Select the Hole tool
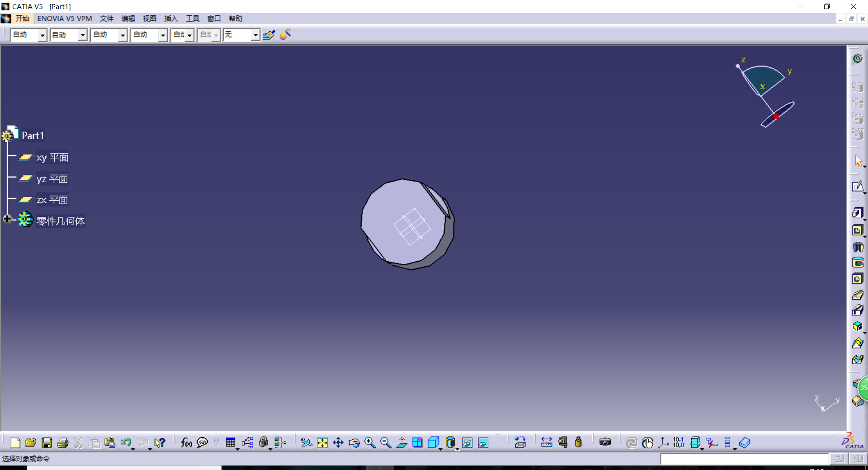 click(858, 279)
